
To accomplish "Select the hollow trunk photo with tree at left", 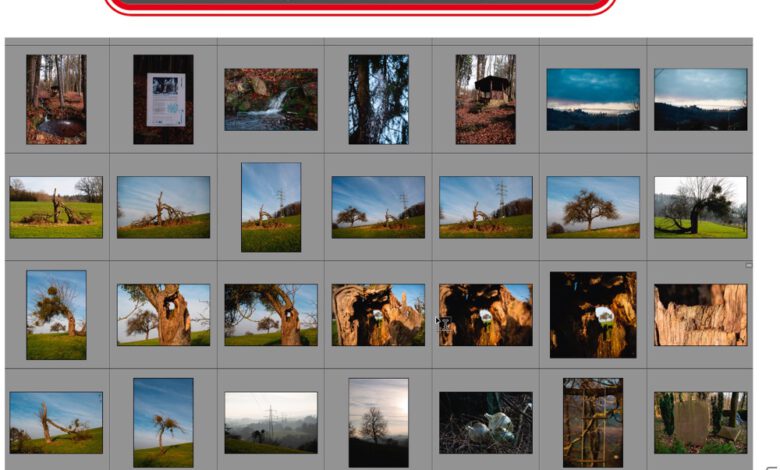I will tap(163, 315).
